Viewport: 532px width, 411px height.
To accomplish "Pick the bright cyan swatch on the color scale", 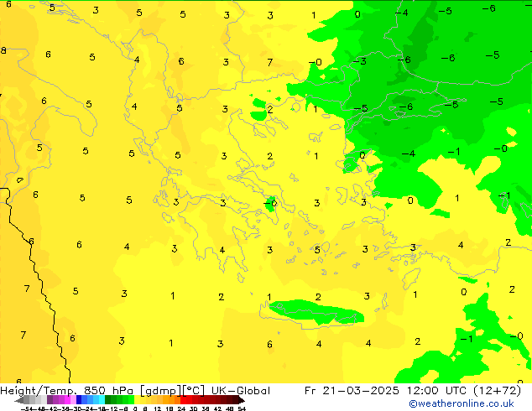I will (x=102, y=400).
